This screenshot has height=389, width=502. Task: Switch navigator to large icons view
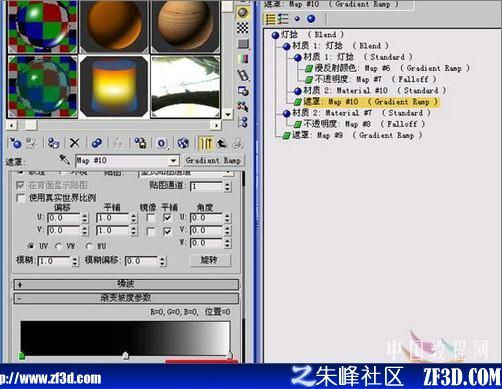point(311,19)
